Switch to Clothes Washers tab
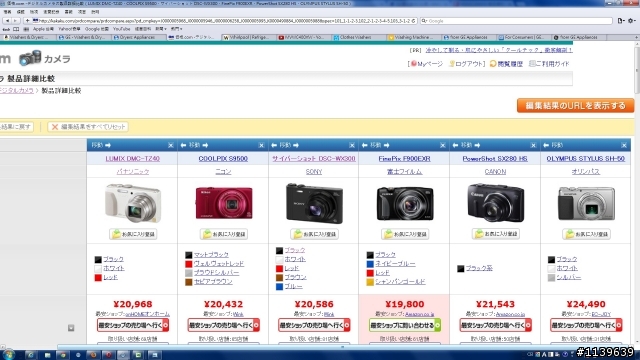 pos(358,37)
